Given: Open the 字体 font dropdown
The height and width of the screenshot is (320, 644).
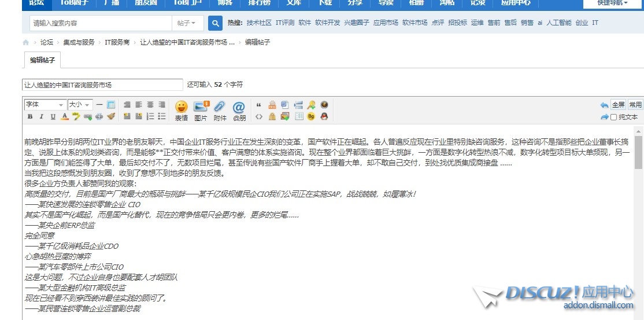Looking at the screenshot, I should (x=45, y=105).
